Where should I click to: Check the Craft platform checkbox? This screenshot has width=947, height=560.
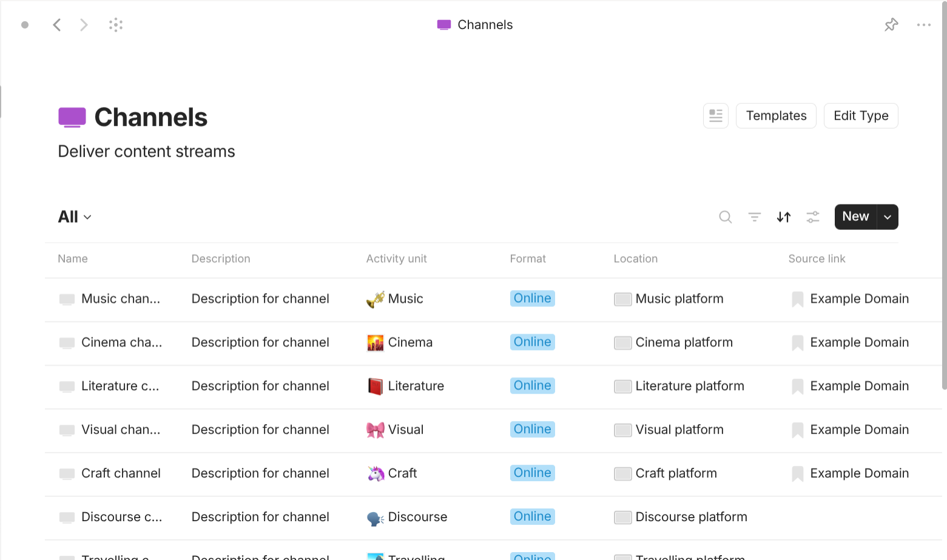(x=622, y=474)
